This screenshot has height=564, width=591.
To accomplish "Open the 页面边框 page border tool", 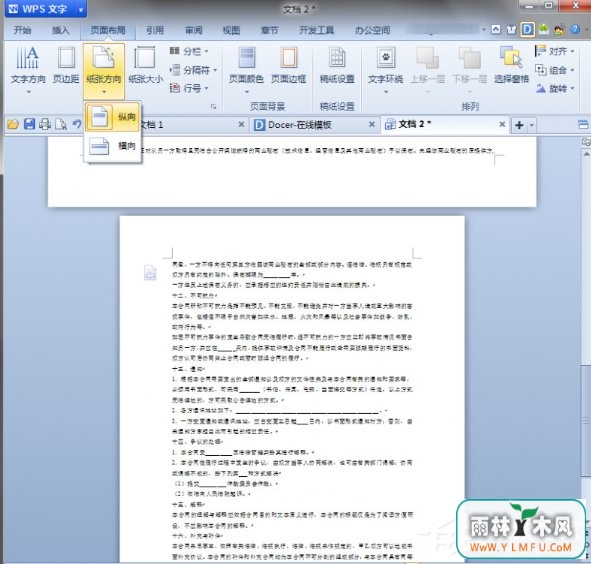I will pos(288,64).
